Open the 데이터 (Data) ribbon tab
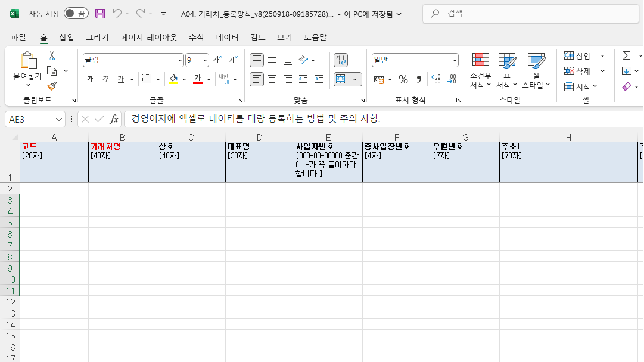The width and height of the screenshot is (644, 362). point(227,38)
